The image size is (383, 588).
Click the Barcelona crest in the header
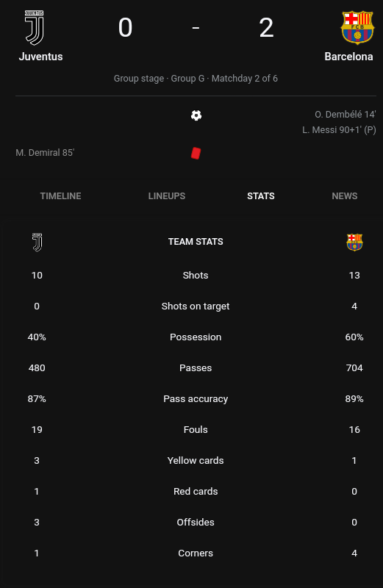click(x=357, y=28)
